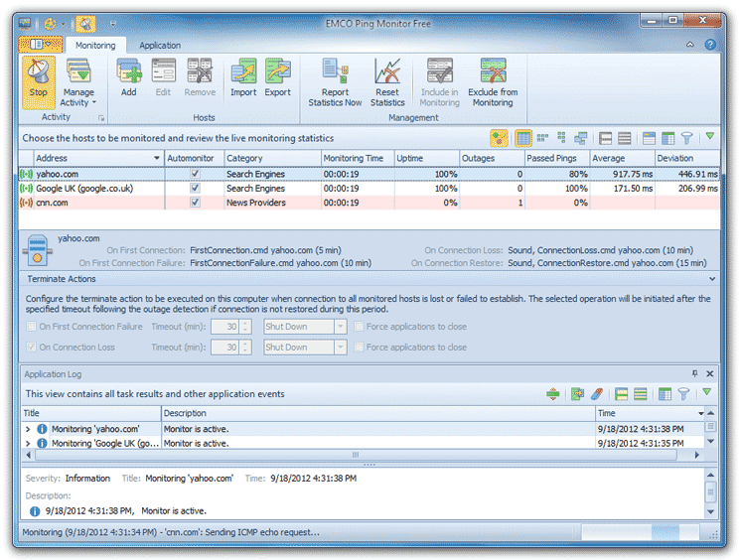This screenshot has height=560, width=739.
Task: Open the help question mark icon
Action: coord(710,45)
